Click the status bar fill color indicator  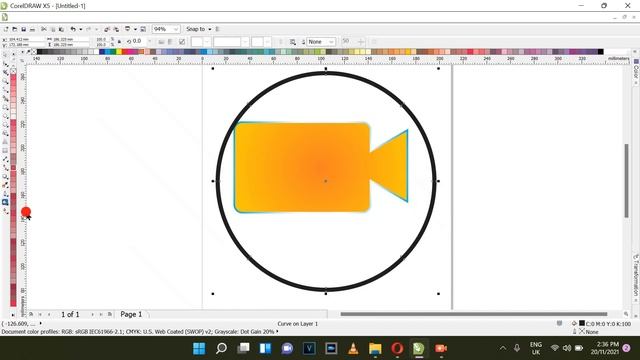[582, 323]
